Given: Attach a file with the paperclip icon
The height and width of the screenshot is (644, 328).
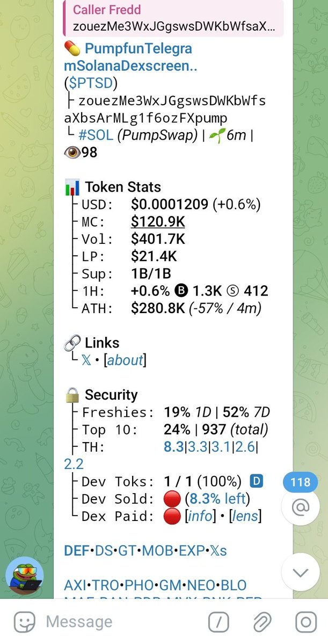Looking at the screenshot, I should click(262, 622).
